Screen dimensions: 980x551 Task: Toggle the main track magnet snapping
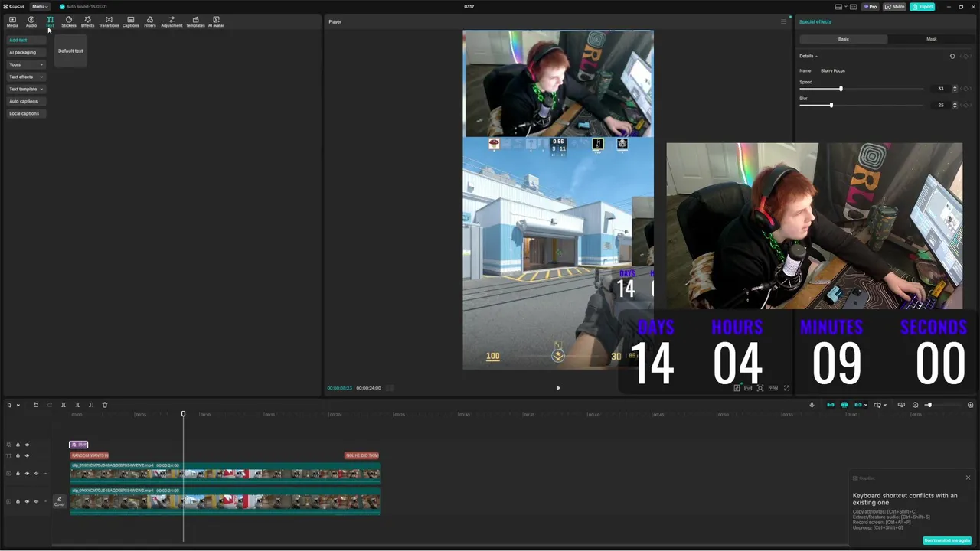click(830, 405)
